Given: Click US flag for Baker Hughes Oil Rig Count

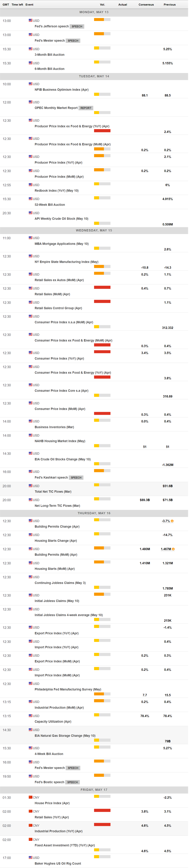Looking at the screenshot, I should click(31, 857).
